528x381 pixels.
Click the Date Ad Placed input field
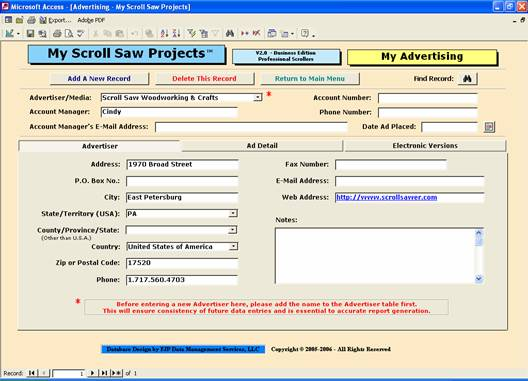coord(450,127)
